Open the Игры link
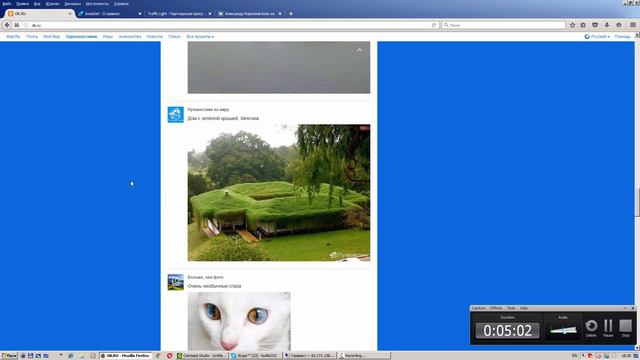Viewport: 640px width, 360px height. (108, 36)
